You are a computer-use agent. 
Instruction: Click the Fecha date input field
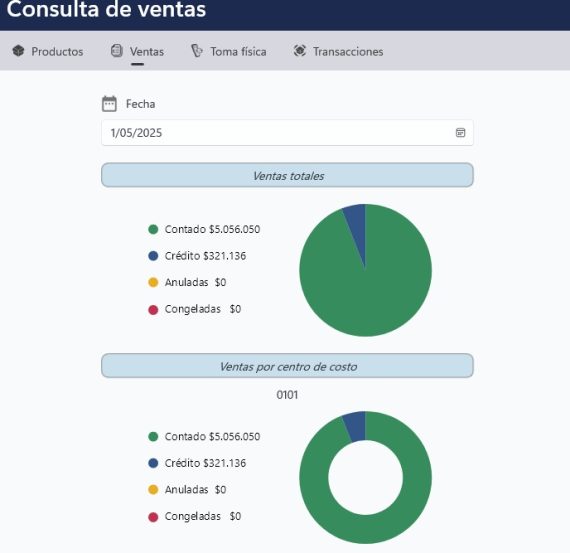[287, 133]
